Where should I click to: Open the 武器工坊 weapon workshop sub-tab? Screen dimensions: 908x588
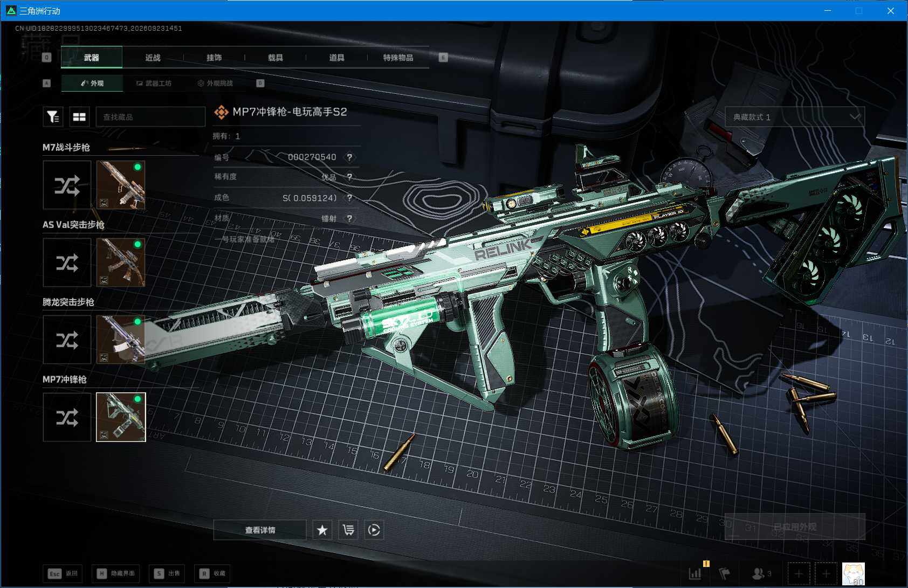click(154, 83)
